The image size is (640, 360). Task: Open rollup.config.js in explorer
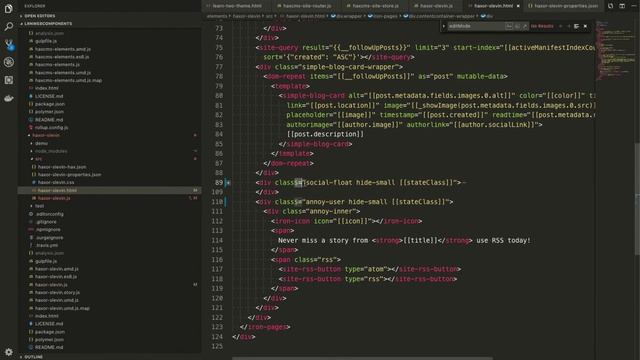tap(51, 128)
